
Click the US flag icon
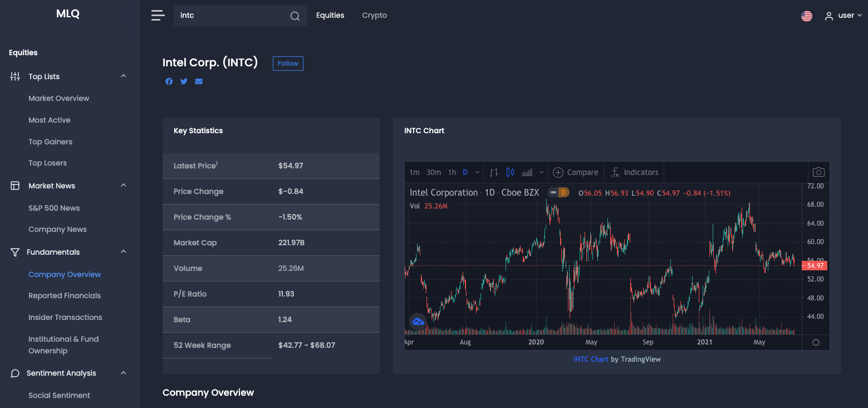point(807,16)
